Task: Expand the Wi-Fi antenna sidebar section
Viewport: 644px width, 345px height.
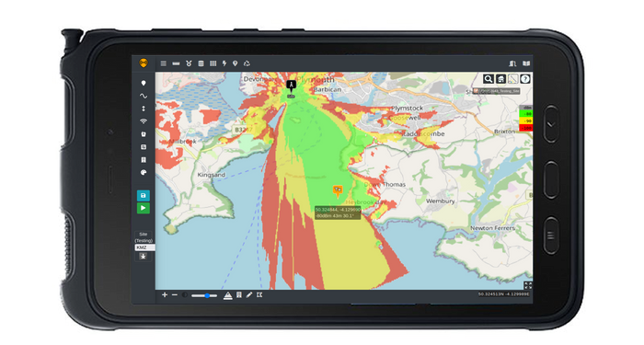Action: point(144,121)
